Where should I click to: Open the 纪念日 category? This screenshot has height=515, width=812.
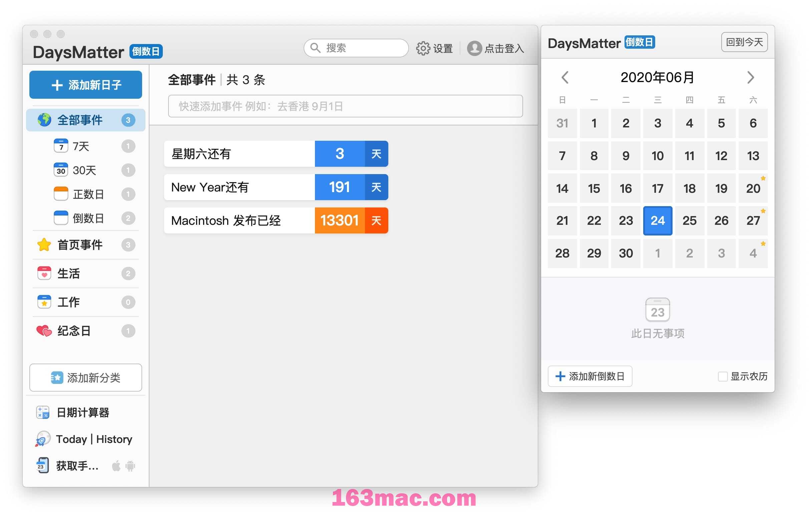click(86, 331)
